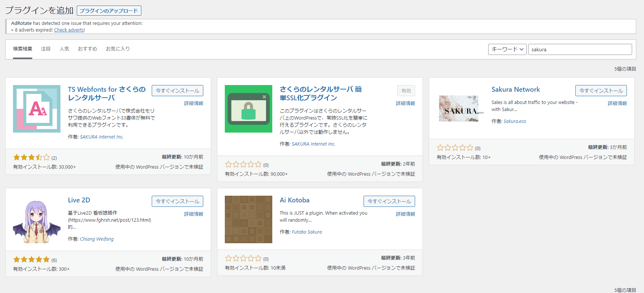Click the 最終更新: 3か月前 text

coord(607,147)
